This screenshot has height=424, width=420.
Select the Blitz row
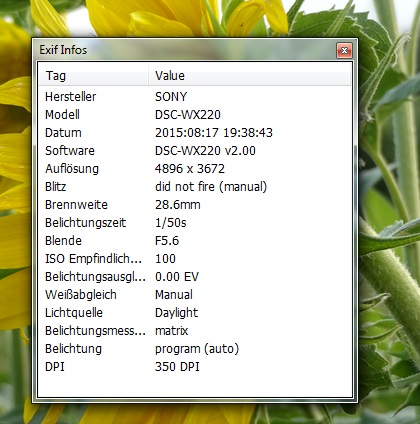pos(195,187)
